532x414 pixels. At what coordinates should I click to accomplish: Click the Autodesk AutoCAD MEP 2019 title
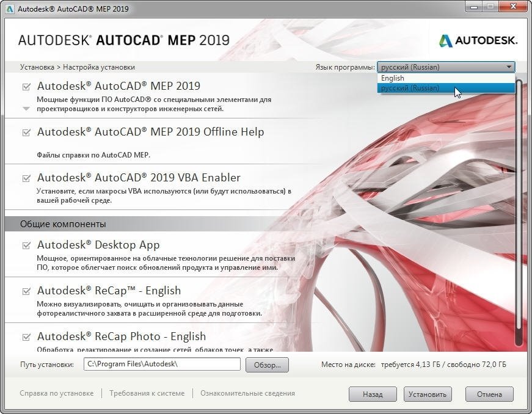(118, 86)
